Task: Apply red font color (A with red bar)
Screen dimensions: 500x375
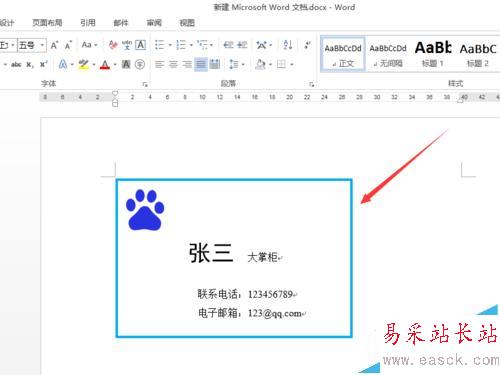Action: 105,64
